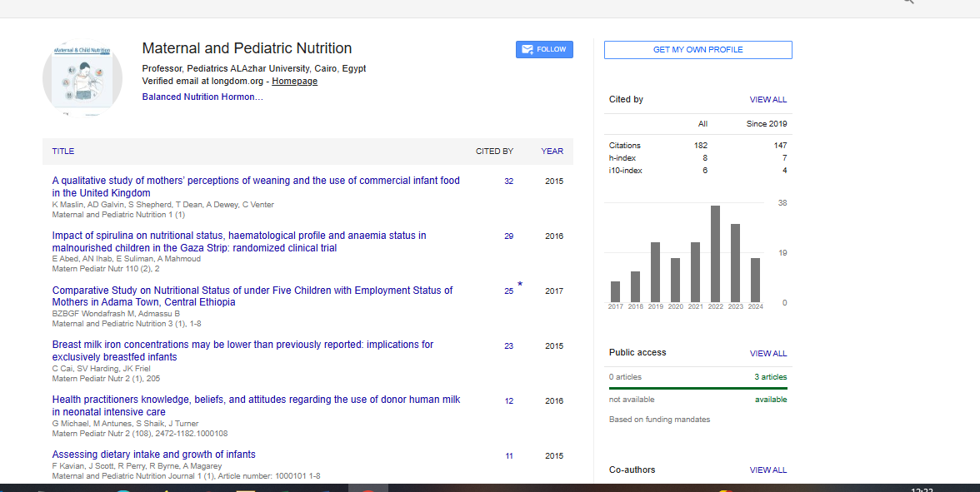Click the citation count 32 for first article

[508, 181]
